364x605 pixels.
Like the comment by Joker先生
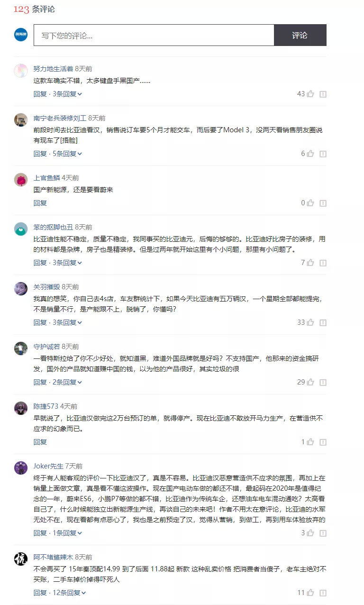(310, 533)
